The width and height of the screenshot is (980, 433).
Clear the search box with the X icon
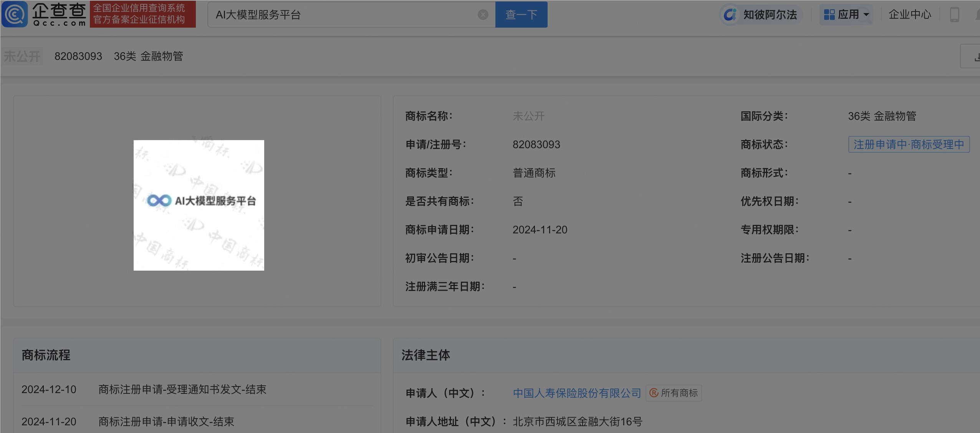483,15
